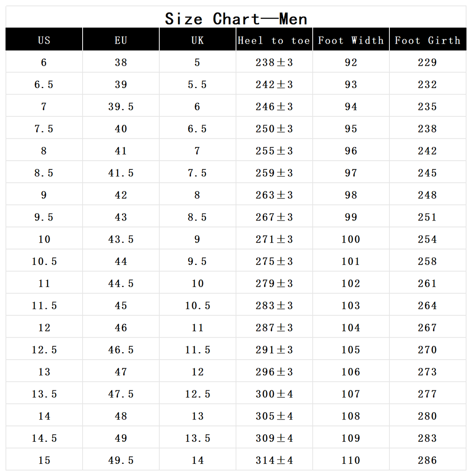Click the US column header
472x476 pixels.
(x=44, y=39)
